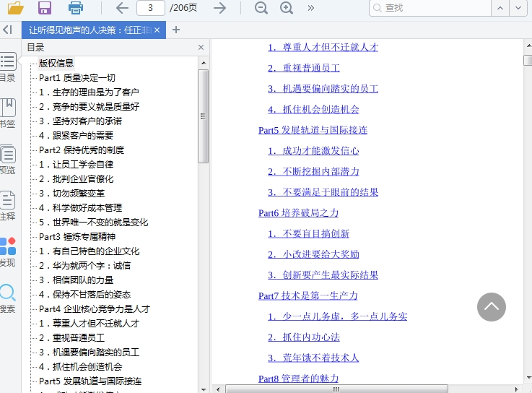The width and height of the screenshot is (532, 393).
Task: Open page link Part8 管理者的魅力
Action: tap(299, 379)
